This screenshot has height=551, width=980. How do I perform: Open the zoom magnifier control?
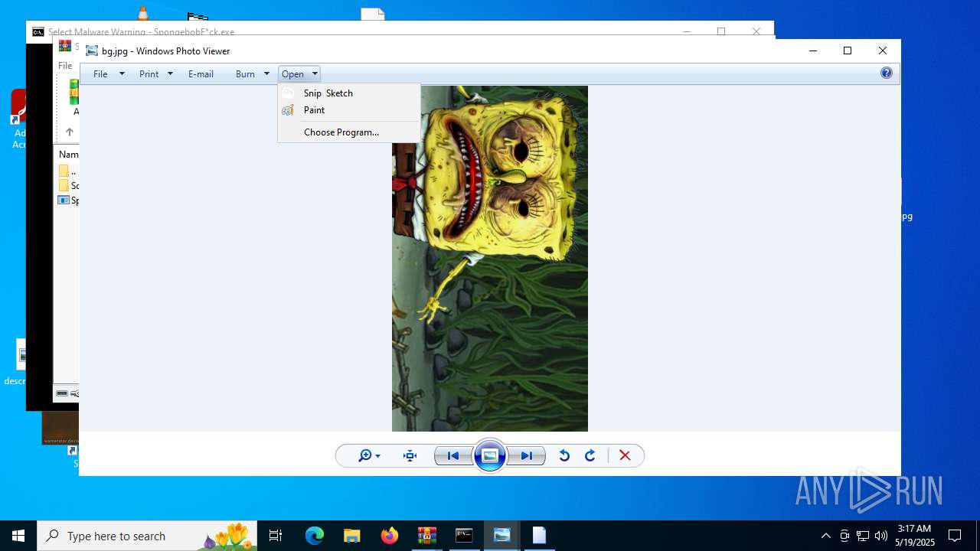[369, 456]
